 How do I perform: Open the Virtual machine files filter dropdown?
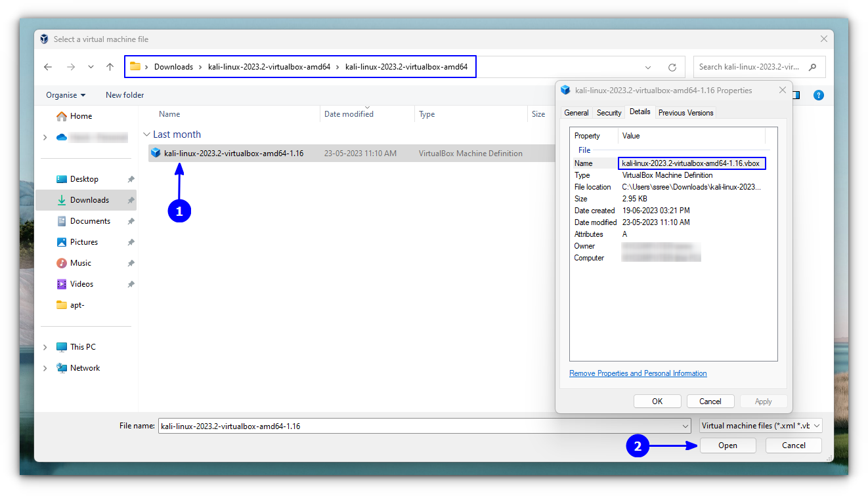click(x=761, y=426)
